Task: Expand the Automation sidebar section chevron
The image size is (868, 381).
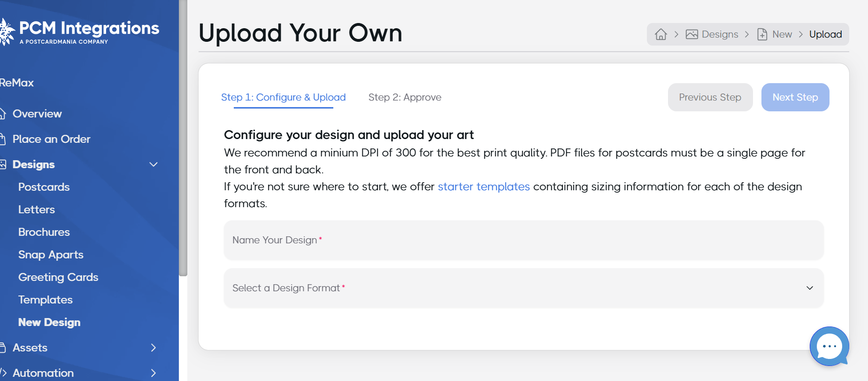Action: tap(154, 373)
